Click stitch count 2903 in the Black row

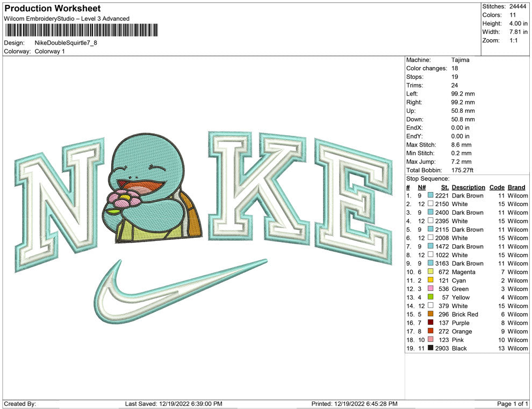coord(442,348)
